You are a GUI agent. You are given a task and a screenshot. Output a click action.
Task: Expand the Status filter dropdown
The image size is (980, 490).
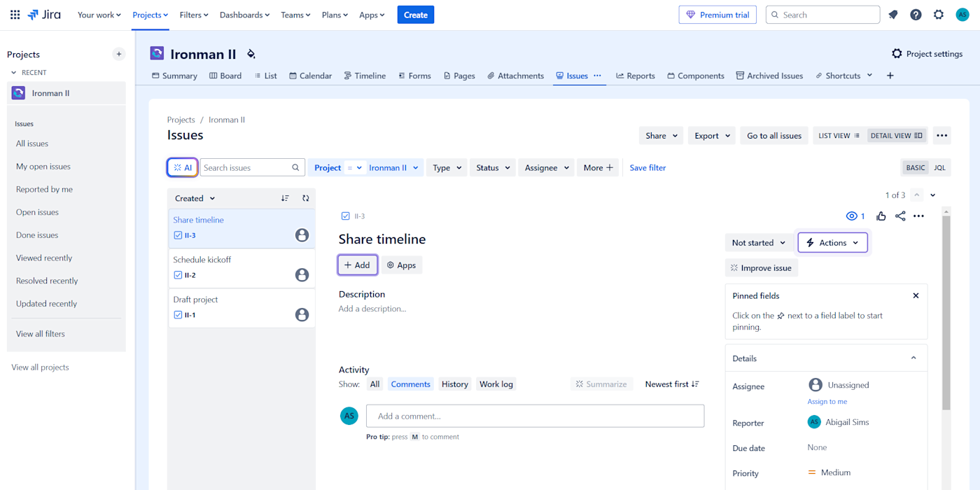(493, 168)
